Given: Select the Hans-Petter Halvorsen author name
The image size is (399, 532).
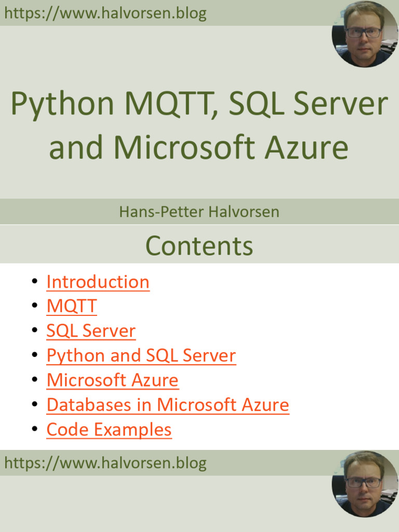Looking at the screenshot, I should tap(199, 211).
